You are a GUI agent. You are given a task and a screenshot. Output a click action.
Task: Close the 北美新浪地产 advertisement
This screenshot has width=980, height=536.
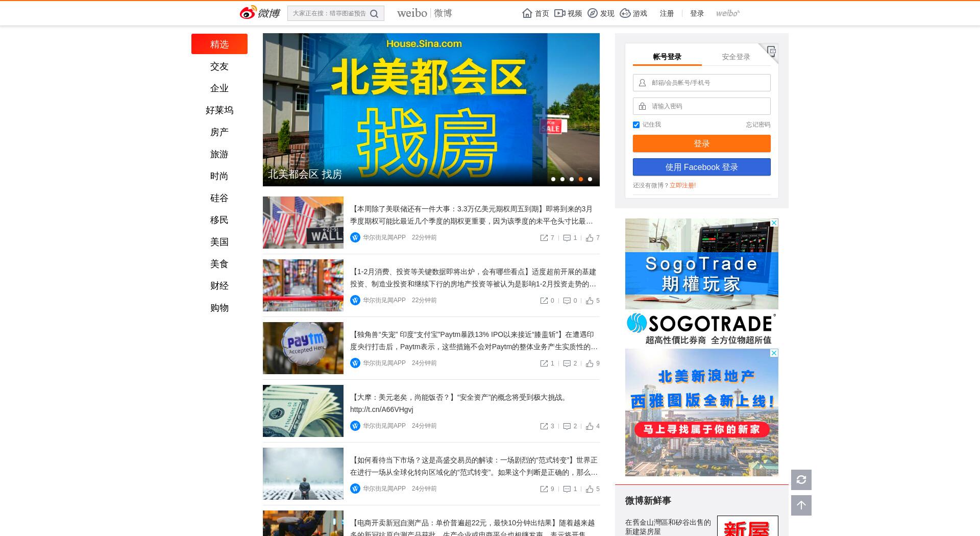tap(774, 353)
